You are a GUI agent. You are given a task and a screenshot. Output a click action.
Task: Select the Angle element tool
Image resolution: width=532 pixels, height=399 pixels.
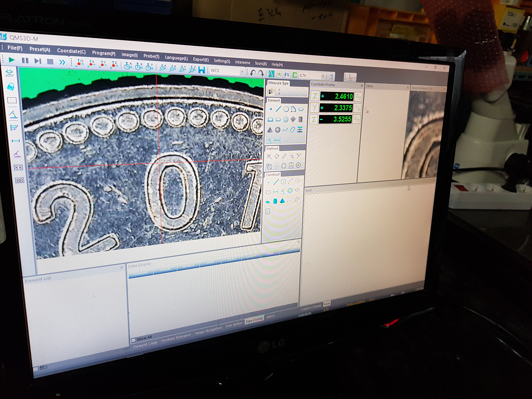pos(269,140)
